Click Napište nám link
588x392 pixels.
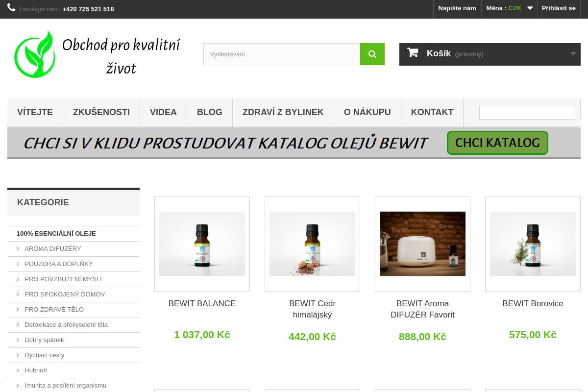pyautogui.click(x=457, y=8)
